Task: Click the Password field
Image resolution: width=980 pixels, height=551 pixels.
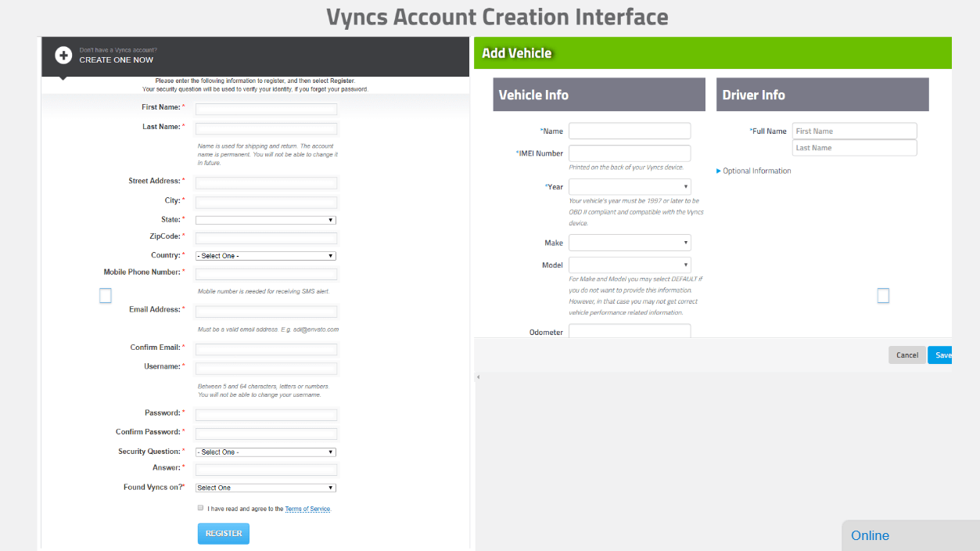Action: point(266,415)
